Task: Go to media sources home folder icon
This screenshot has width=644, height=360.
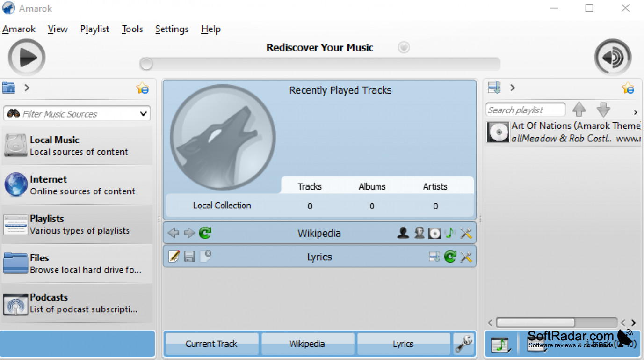Action: [9, 88]
